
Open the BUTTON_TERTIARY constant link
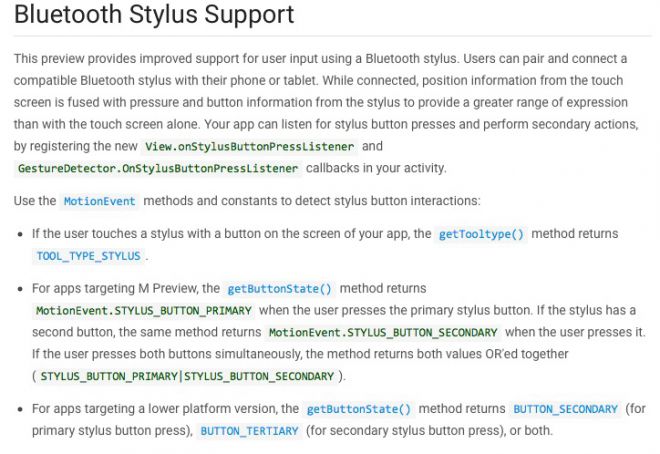[249, 431]
